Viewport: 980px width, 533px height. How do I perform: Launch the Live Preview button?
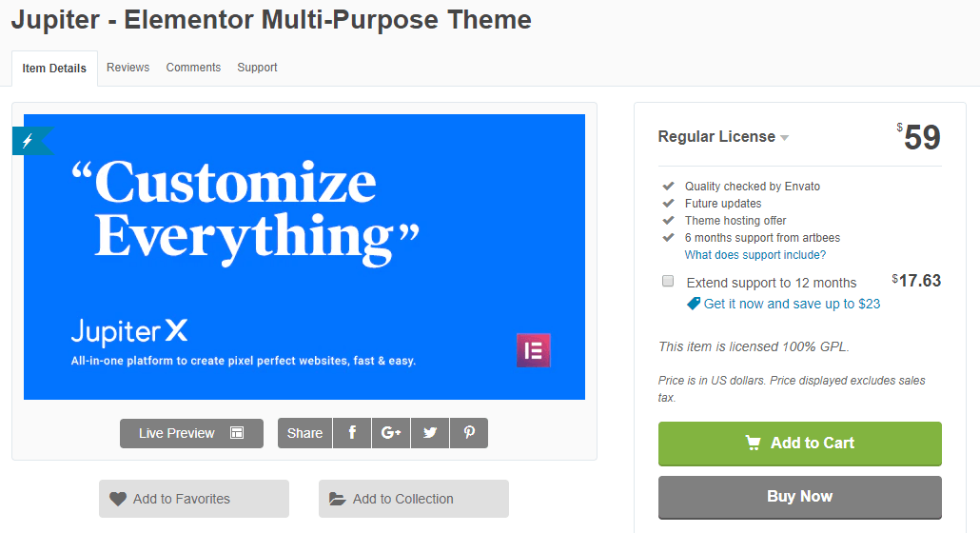(191, 433)
